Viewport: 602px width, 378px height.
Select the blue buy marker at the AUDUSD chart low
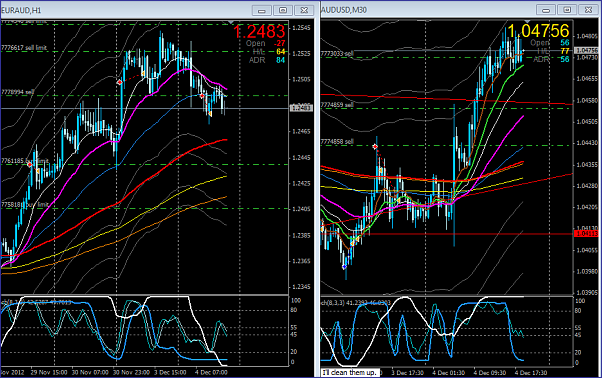(x=344, y=266)
